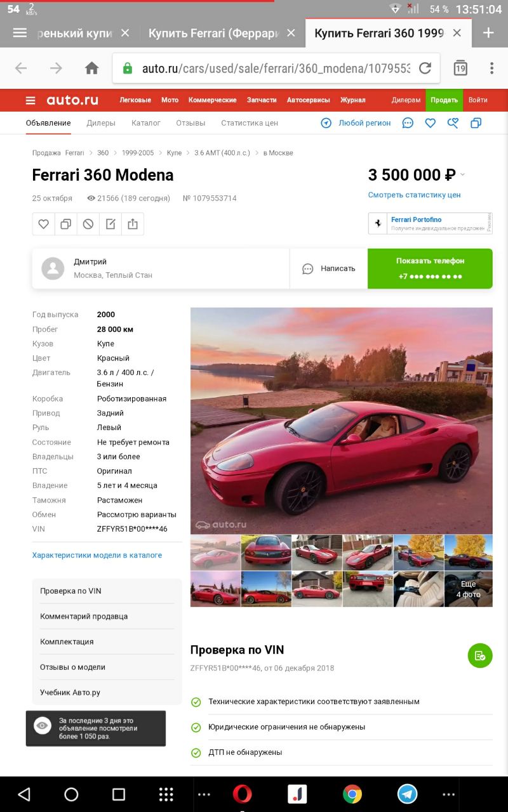Open the Запчасти menu item

pos(262,100)
